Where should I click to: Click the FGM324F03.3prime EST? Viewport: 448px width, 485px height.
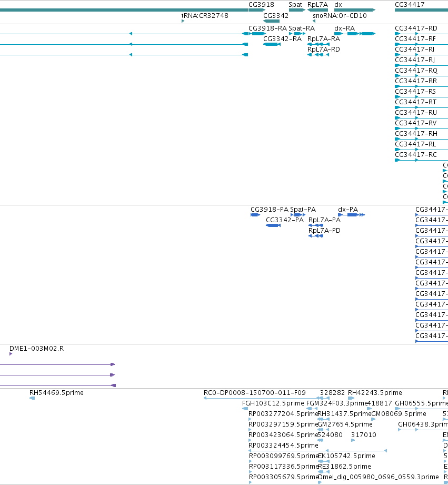[312, 409]
